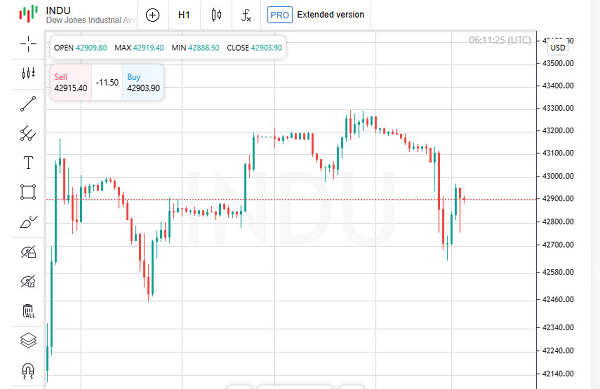This screenshot has height=389, width=600.
Task: Open the fx indicators menu
Action: pyautogui.click(x=246, y=15)
